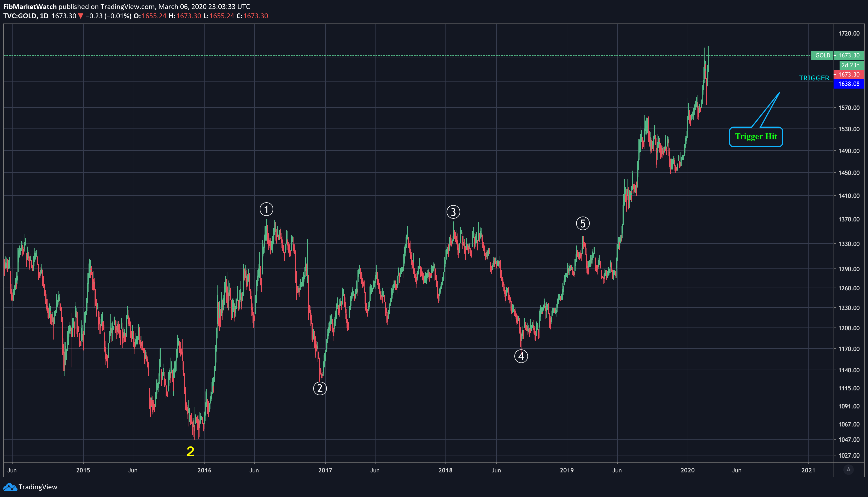Toggle the auto-scale 'A' button

(849, 470)
